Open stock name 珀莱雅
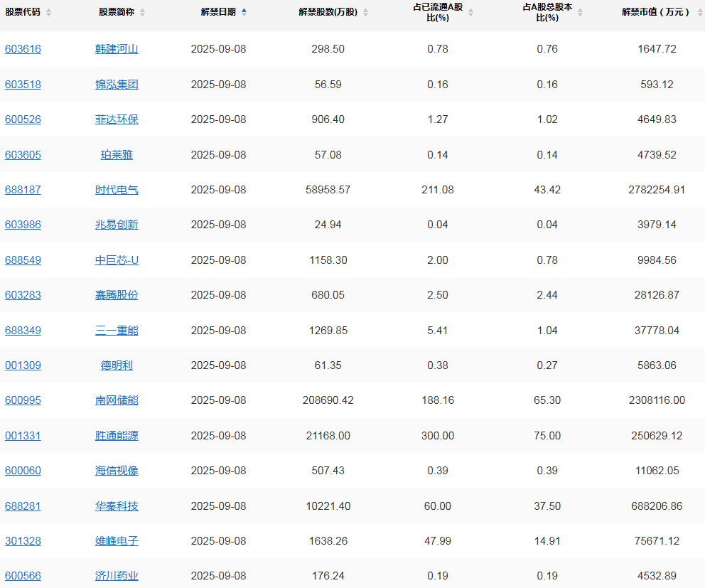The image size is (705, 588). click(x=117, y=155)
